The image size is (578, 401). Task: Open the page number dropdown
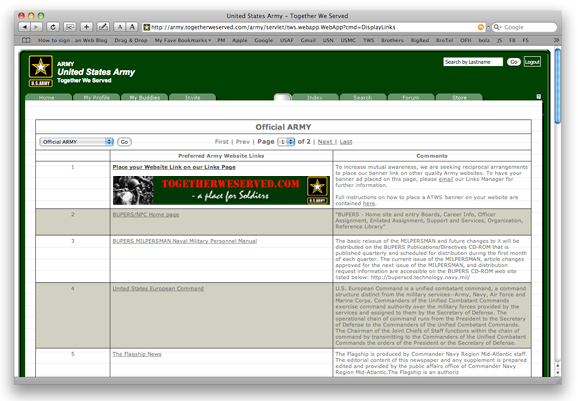[x=286, y=142]
